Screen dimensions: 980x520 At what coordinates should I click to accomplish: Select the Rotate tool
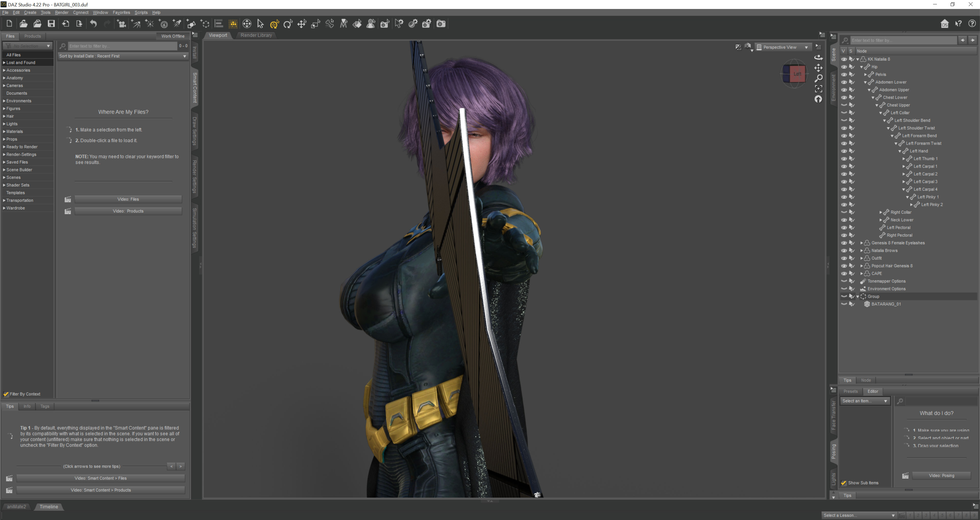(288, 23)
